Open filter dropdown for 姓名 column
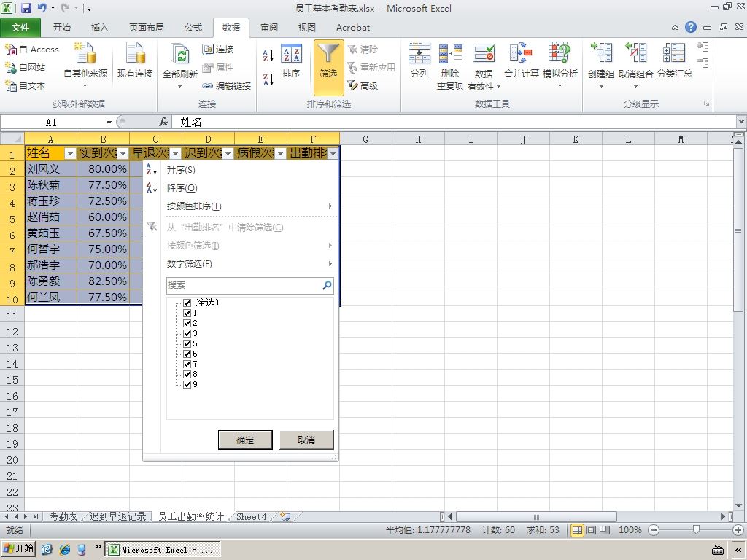Viewport: 747px width, 560px height. (x=71, y=153)
